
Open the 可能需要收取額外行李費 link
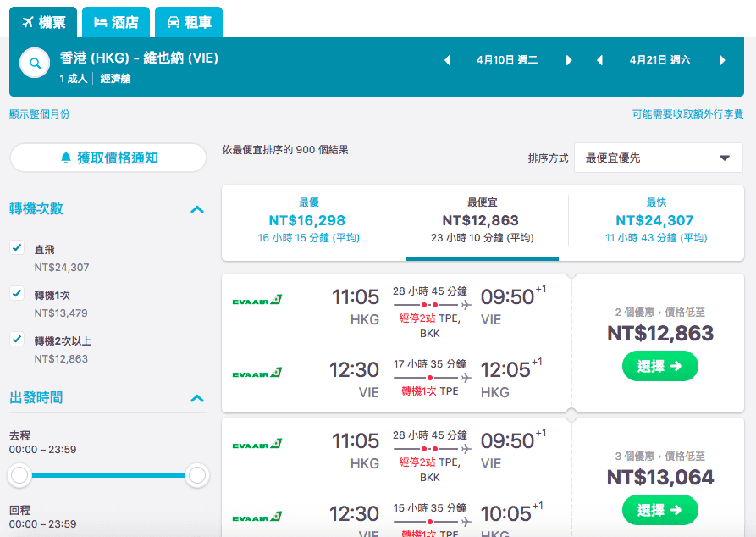688,114
